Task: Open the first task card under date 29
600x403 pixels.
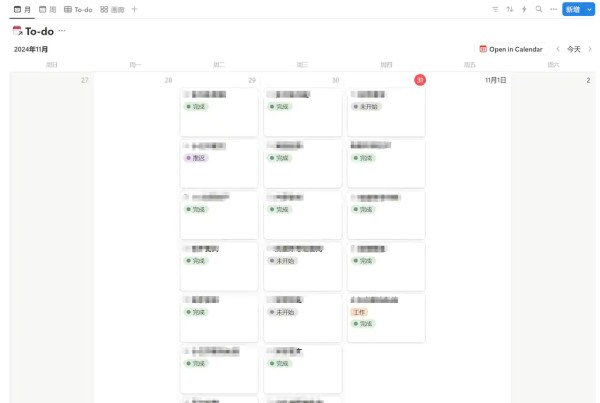Action: pyautogui.click(x=219, y=112)
